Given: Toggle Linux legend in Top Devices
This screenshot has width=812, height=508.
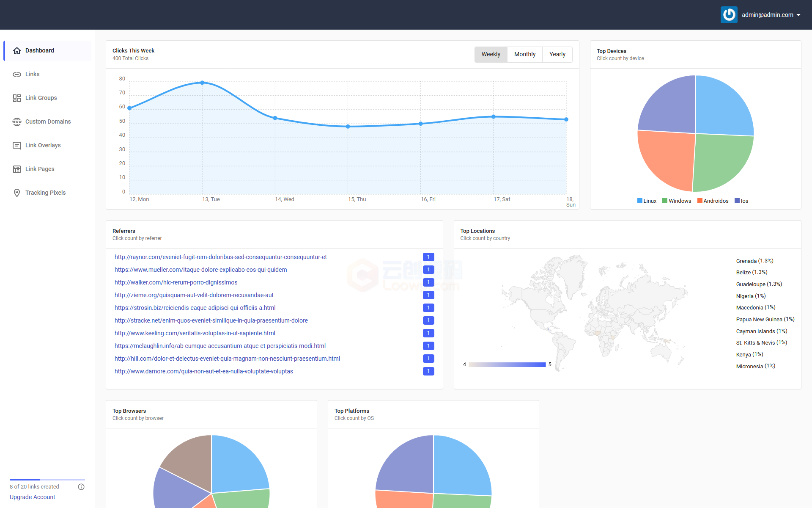Looking at the screenshot, I should coord(647,201).
